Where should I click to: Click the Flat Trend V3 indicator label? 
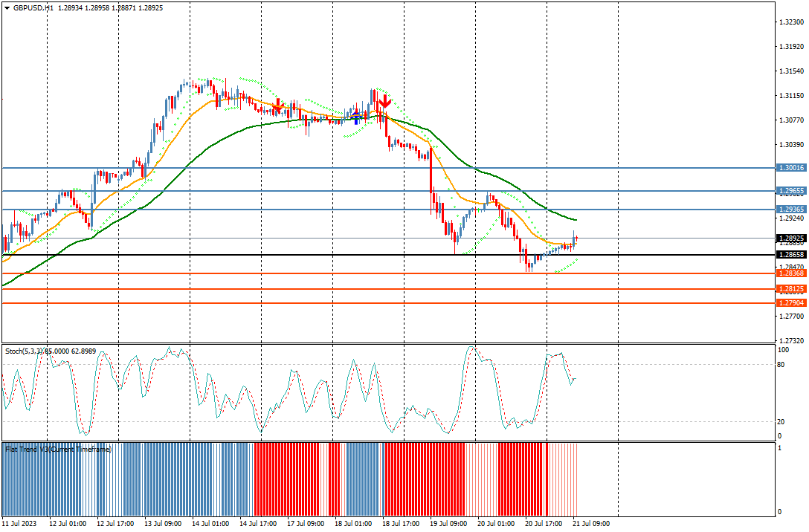click(58, 450)
